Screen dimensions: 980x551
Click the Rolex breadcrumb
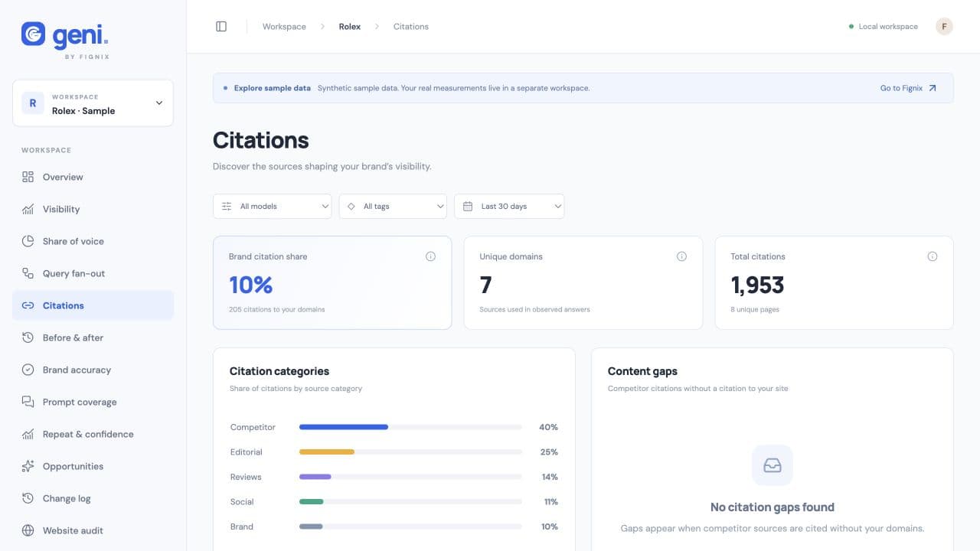pos(350,27)
